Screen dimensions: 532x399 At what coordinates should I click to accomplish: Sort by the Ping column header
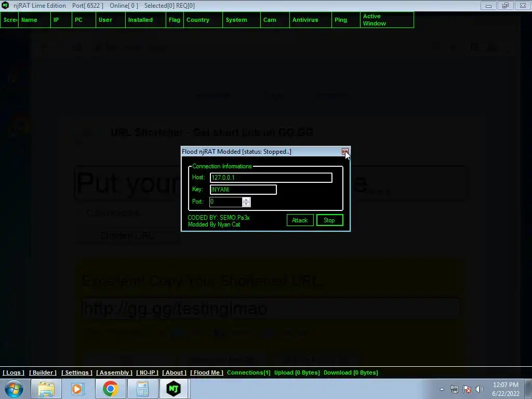click(x=346, y=20)
